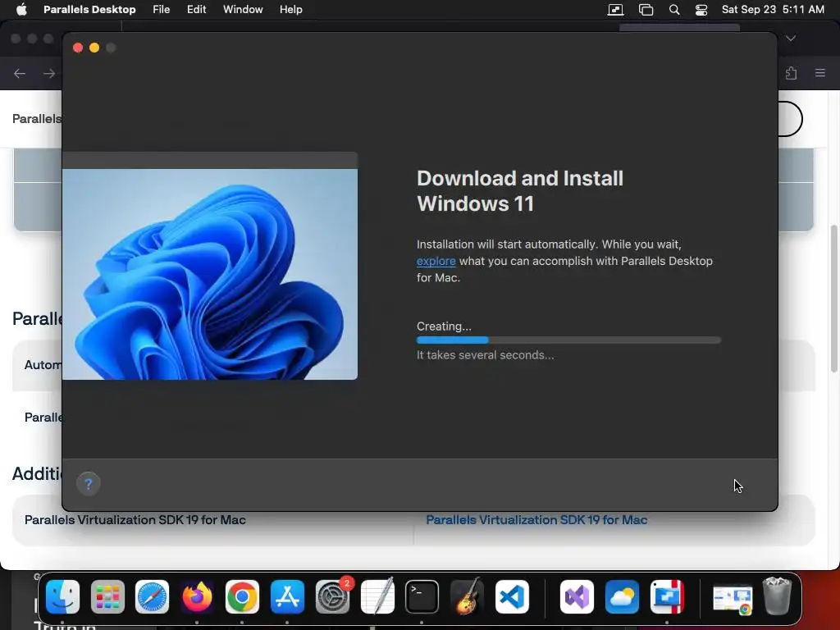Screen dimensions: 840x630
Task: Launch Google Chrome from the Dock
Action: tap(242, 597)
